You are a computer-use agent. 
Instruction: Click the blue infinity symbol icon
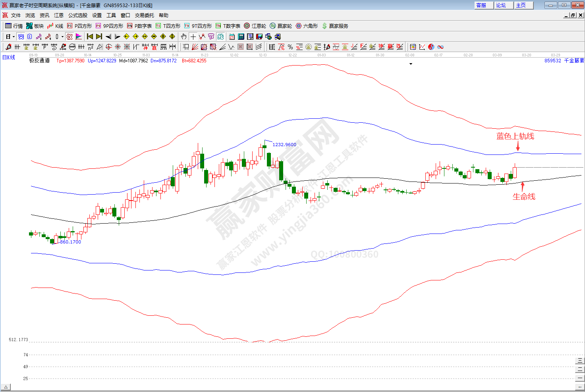[x=440, y=47]
